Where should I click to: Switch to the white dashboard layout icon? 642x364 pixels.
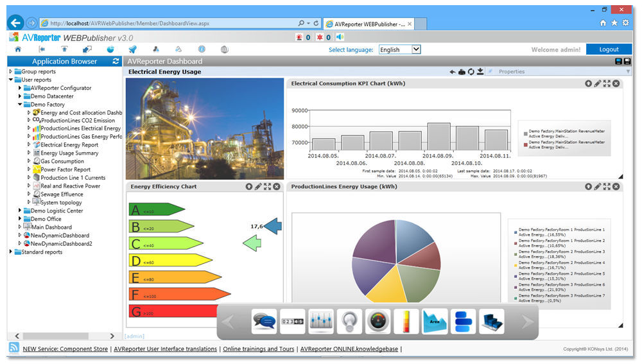[627, 61]
